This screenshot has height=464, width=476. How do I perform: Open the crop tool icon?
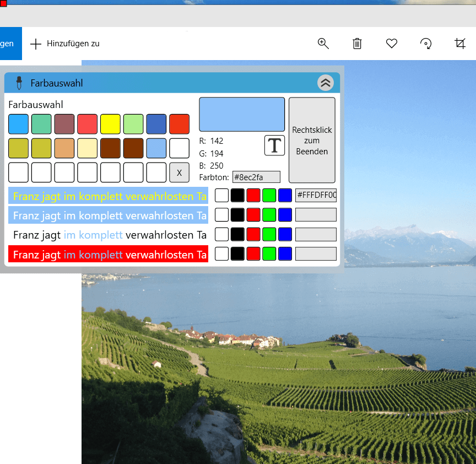coord(460,44)
